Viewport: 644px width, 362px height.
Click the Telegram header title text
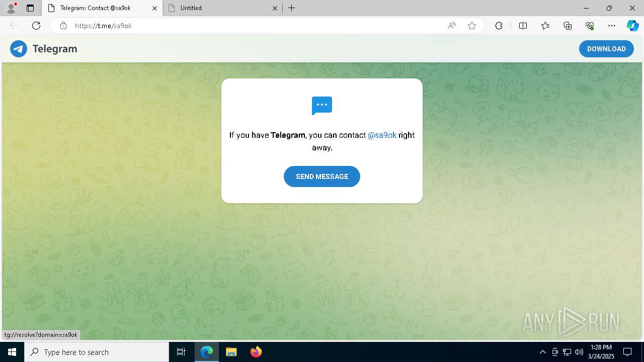(x=55, y=49)
